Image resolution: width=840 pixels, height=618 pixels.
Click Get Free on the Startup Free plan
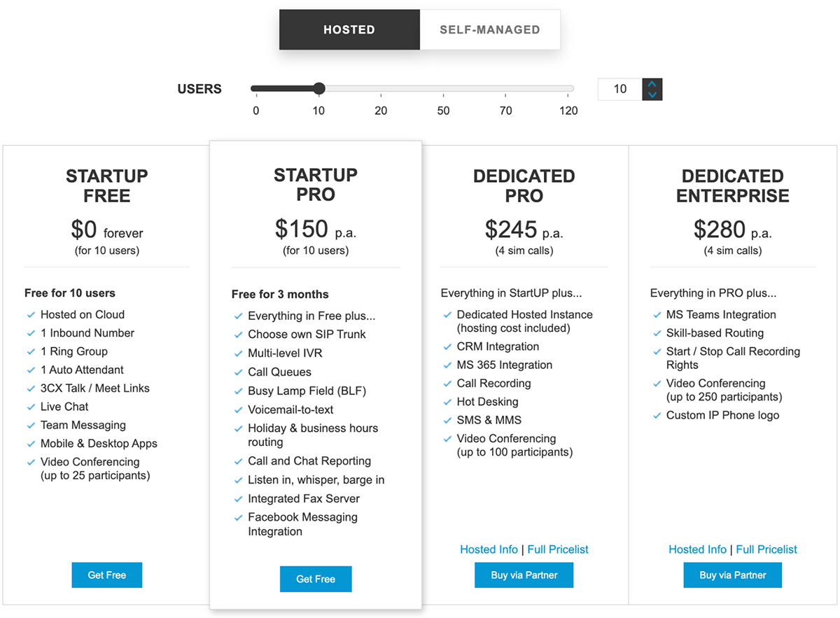coord(106,575)
